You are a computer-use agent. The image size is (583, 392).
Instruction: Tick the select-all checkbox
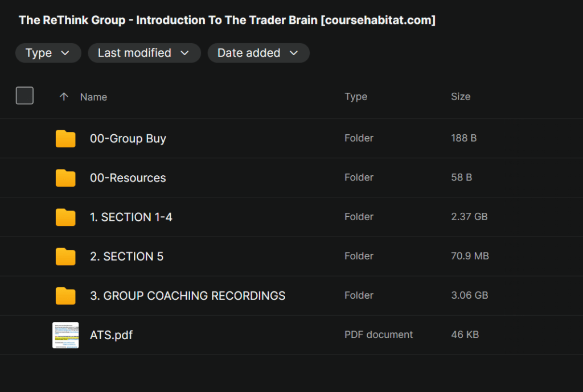(24, 96)
